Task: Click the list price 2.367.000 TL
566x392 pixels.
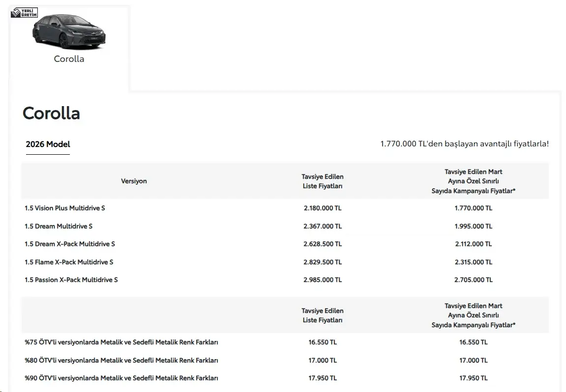Action: click(x=323, y=226)
